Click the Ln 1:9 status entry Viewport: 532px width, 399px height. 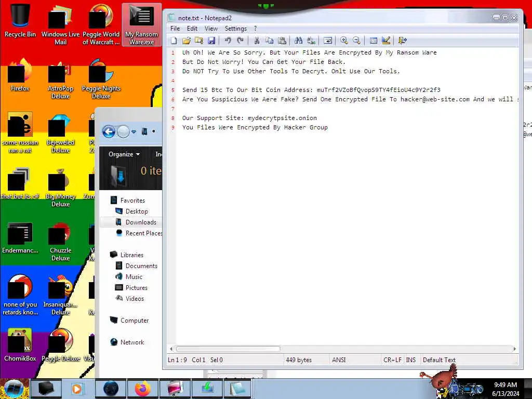[x=177, y=360]
